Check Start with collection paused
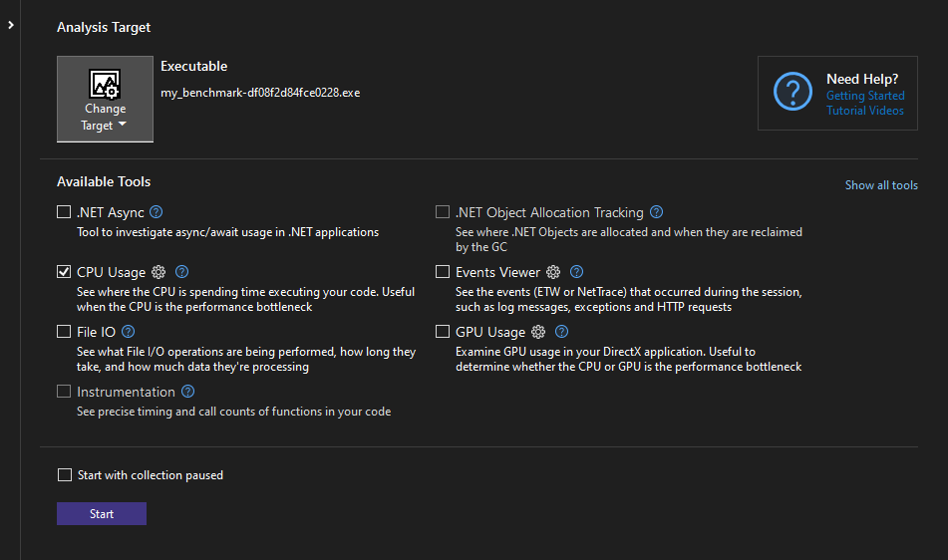 (66, 475)
